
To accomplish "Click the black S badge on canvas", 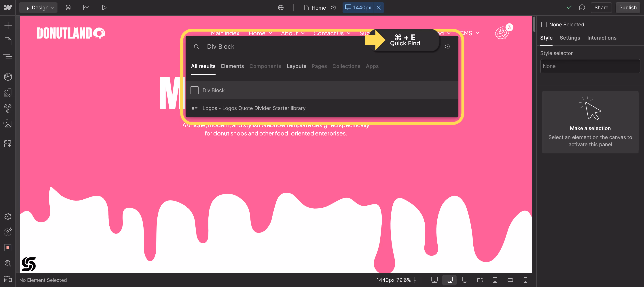I will pyautogui.click(x=29, y=264).
